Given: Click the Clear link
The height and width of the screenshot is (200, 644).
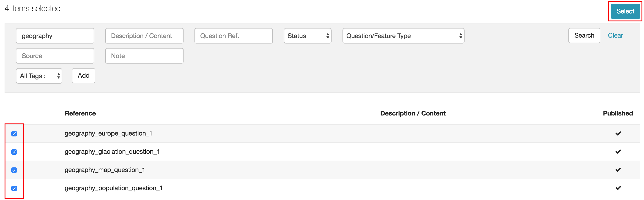Looking at the screenshot, I should [615, 36].
